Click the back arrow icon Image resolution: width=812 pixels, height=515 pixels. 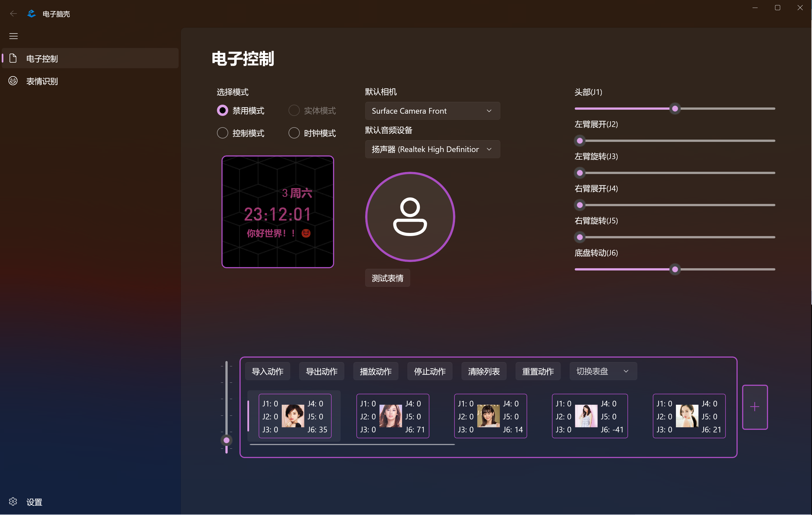(14, 14)
